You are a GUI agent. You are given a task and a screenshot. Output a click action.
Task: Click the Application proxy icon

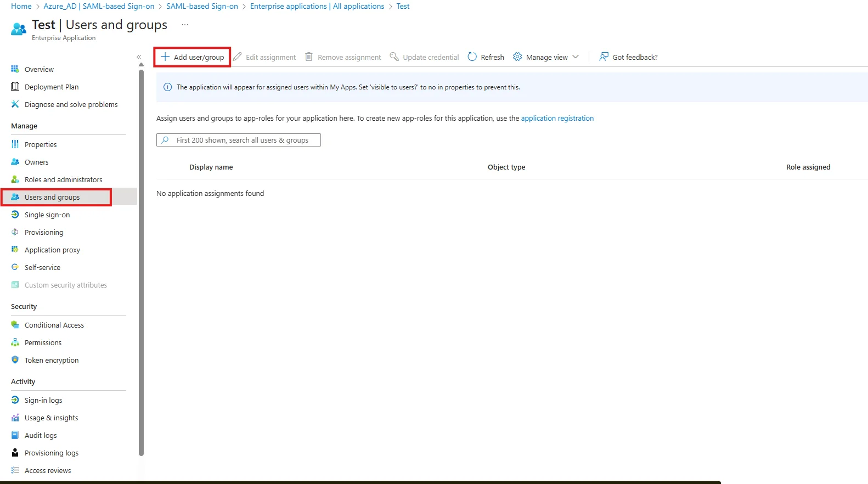[15, 250]
